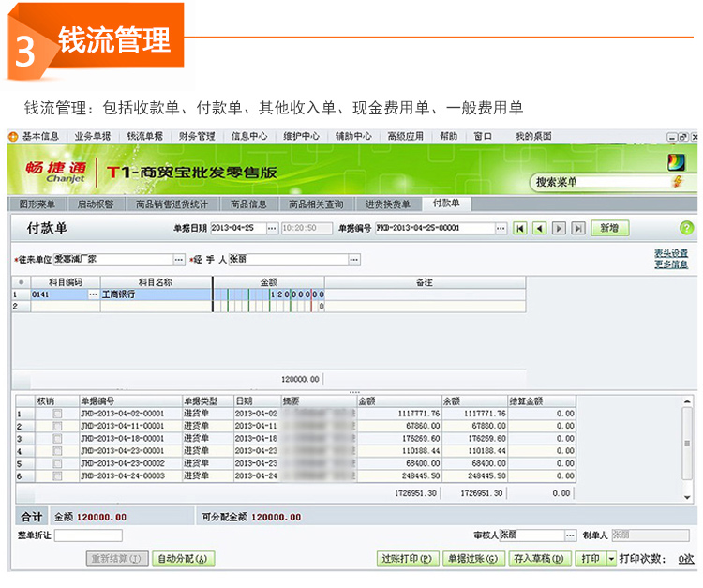Go to the first record navigation icon
Viewport: 703px width, 588px height.
click(x=519, y=228)
